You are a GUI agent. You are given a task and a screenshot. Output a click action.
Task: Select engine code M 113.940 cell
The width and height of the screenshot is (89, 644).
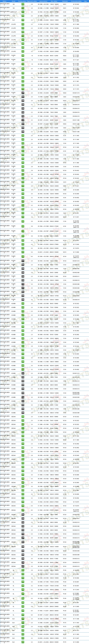coord(76,244)
